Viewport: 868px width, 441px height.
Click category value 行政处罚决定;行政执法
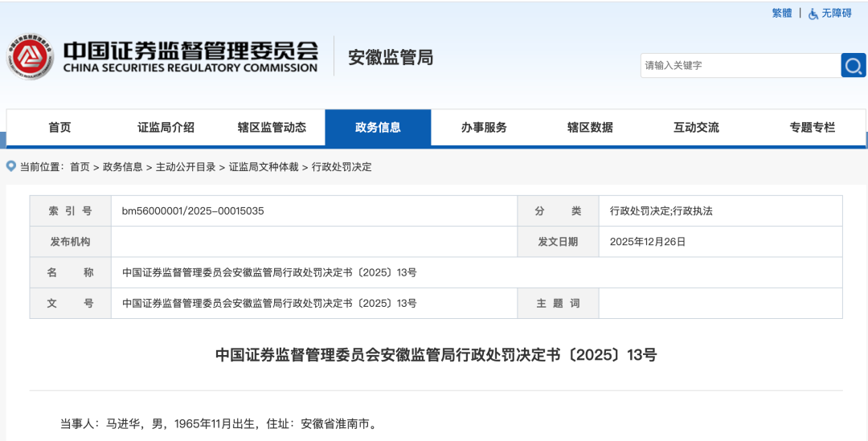click(x=661, y=210)
